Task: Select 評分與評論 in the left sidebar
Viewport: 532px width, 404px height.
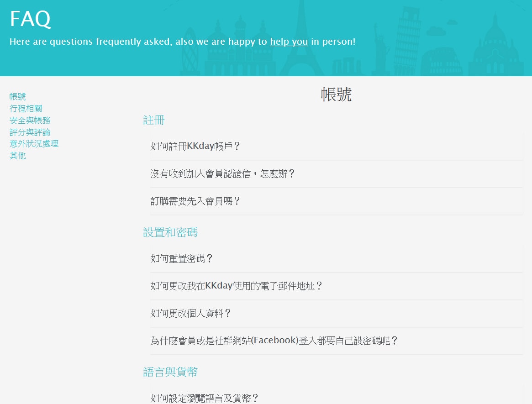Action: click(30, 132)
